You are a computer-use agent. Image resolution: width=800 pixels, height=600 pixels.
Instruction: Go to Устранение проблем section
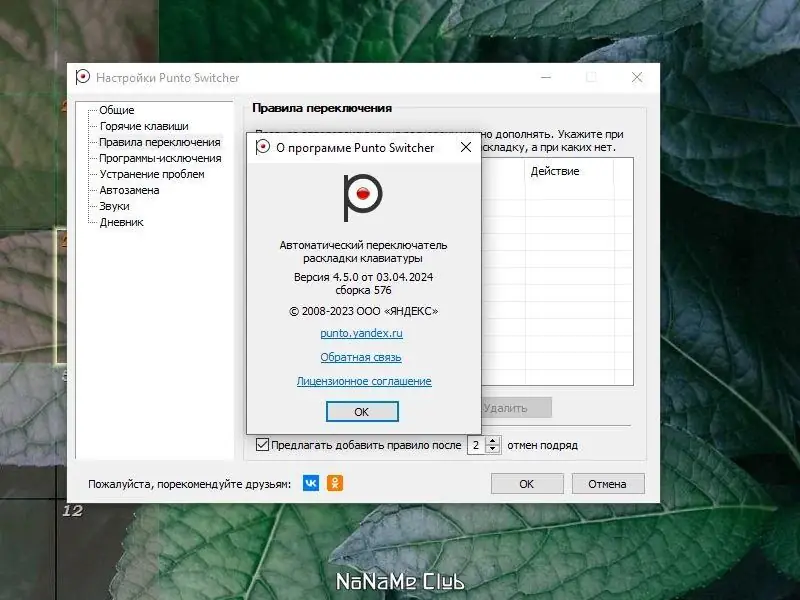pos(152,174)
